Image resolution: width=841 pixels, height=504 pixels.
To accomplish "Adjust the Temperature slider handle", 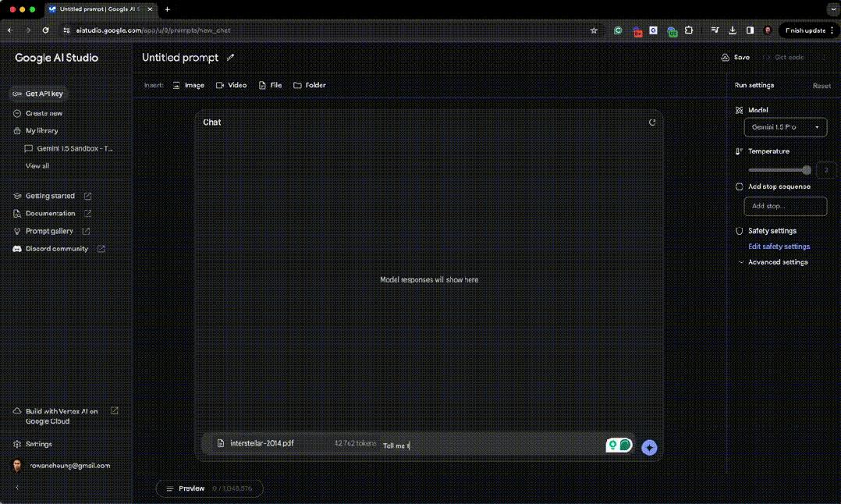I will pos(807,170).
